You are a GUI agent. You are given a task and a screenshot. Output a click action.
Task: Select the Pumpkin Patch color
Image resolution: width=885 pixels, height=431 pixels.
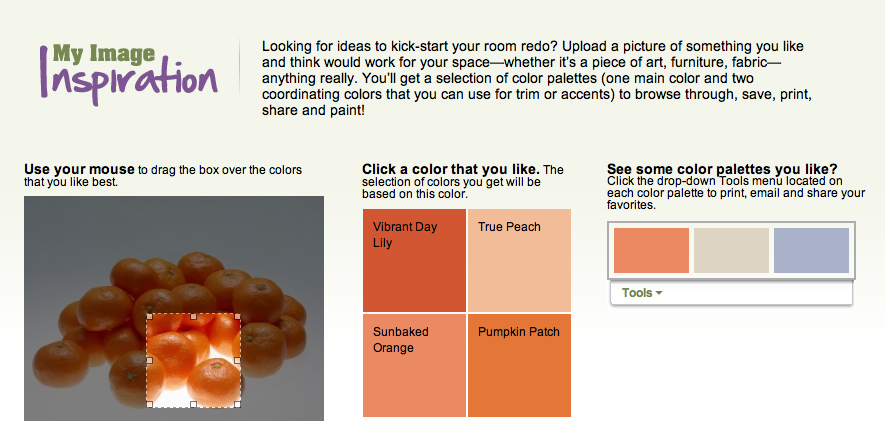[519, 365]
